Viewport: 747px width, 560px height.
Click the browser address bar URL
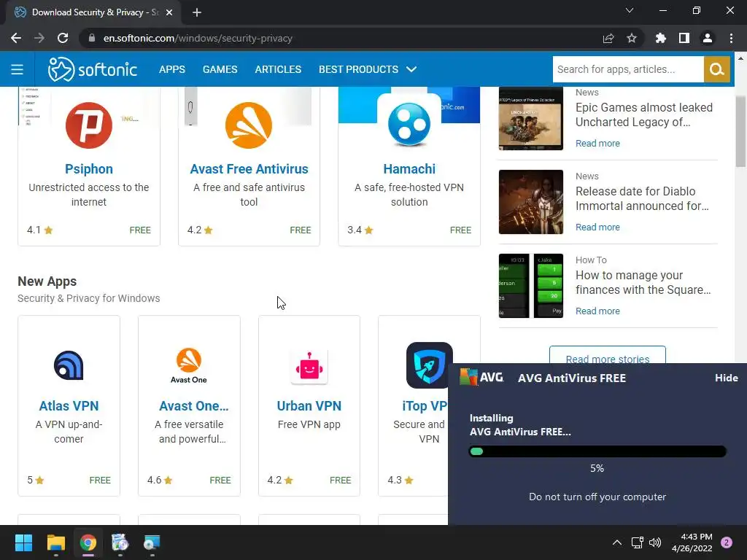pyautogui.click(x=198, y=38)
